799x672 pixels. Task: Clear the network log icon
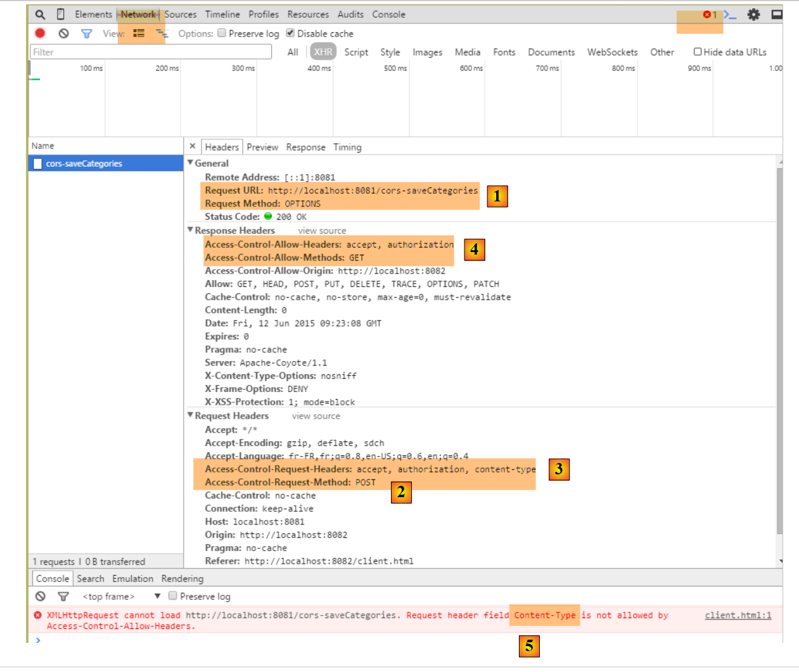pyautogui.click(x=63, y=34)
